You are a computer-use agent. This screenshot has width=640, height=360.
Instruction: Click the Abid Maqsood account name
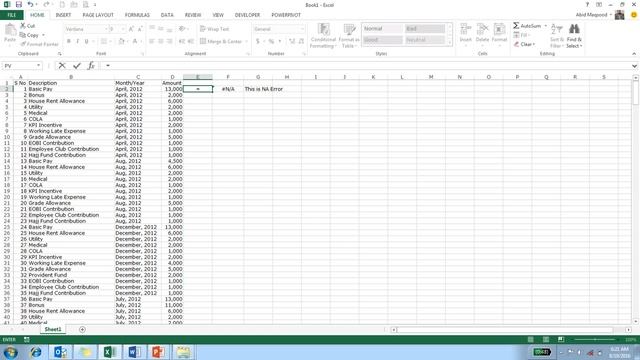click(591, 15)
